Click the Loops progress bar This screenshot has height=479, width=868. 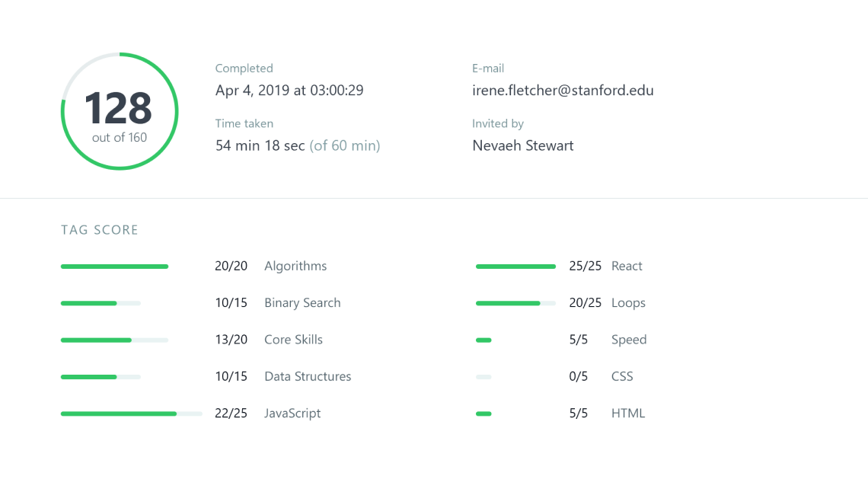(x=515, y=303)
